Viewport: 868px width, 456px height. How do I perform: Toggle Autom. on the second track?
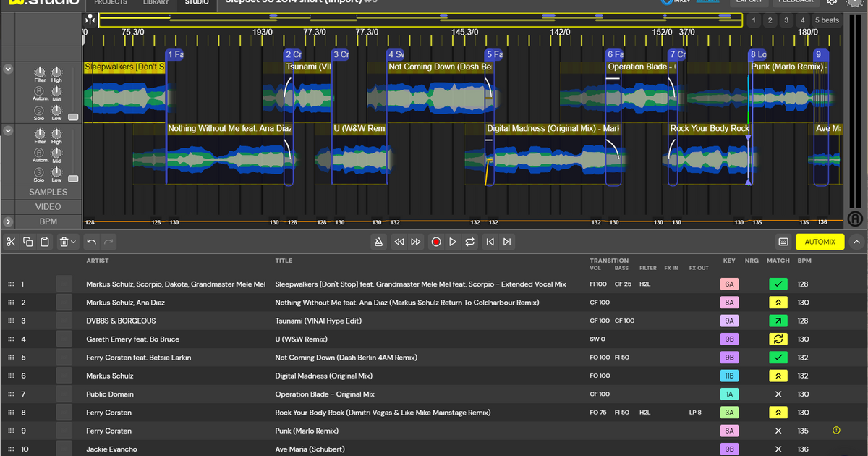[x=40, y=153]
